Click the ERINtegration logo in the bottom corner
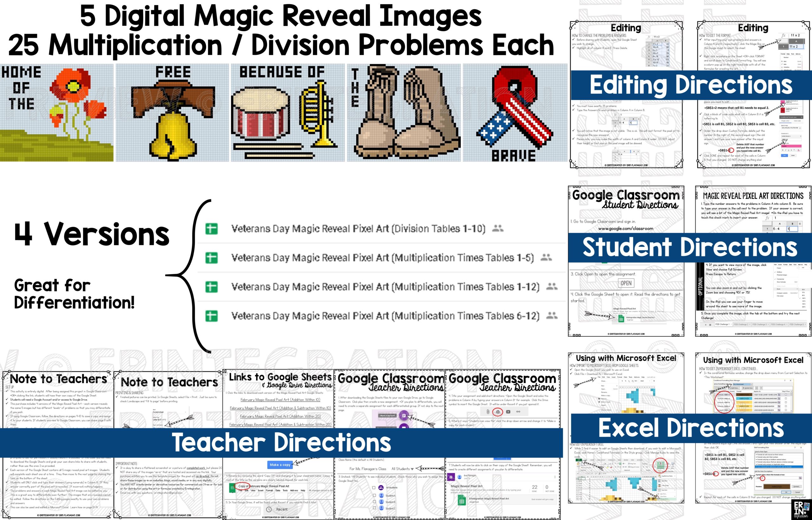The height and width of the screenshot is (520, 812). pyautogui.click(x=802, y=510)
